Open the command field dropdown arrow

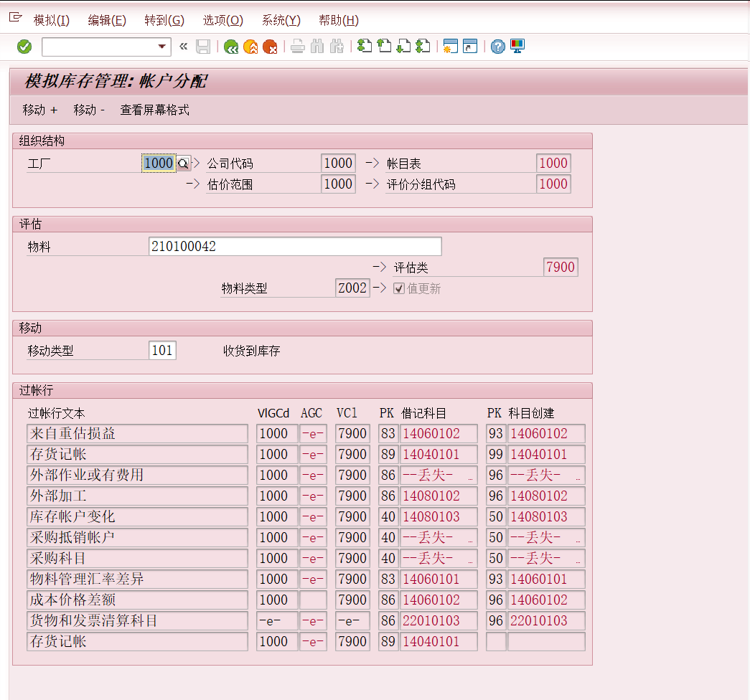tap(161, 47)
